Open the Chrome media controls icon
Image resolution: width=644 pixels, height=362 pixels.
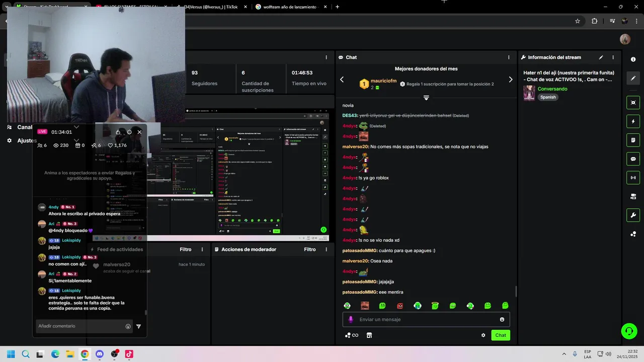[x=612, y=21]
